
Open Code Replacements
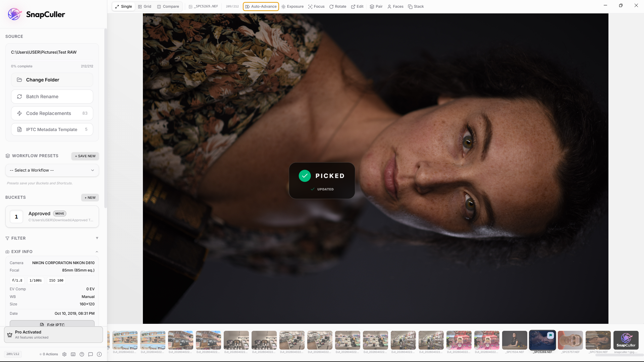tap(52, 113)
